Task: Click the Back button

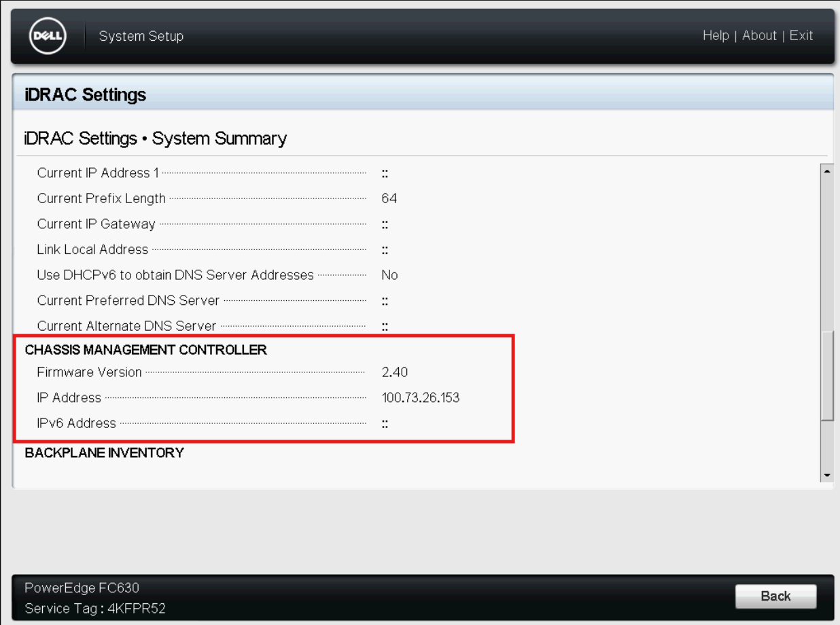Action: 777,596
